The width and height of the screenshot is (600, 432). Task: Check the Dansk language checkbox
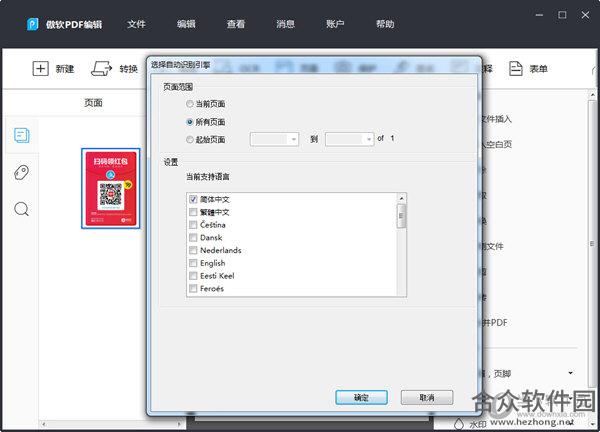[x=193, y=238]
